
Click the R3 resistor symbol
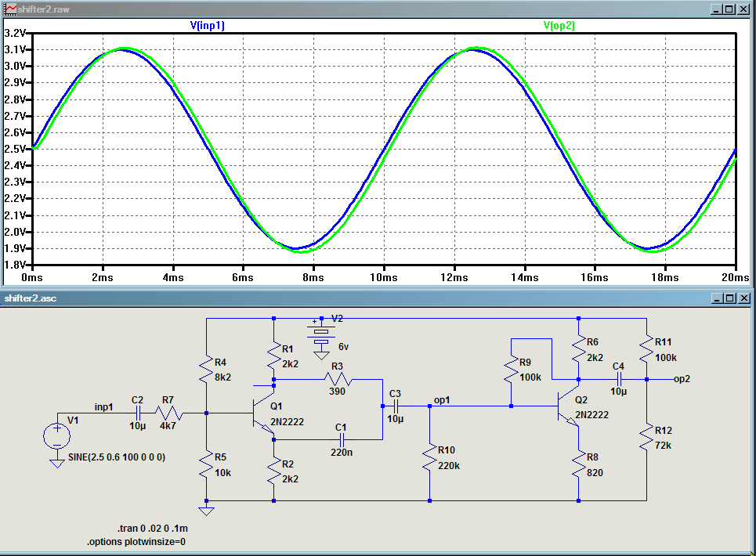pos(338,379)
